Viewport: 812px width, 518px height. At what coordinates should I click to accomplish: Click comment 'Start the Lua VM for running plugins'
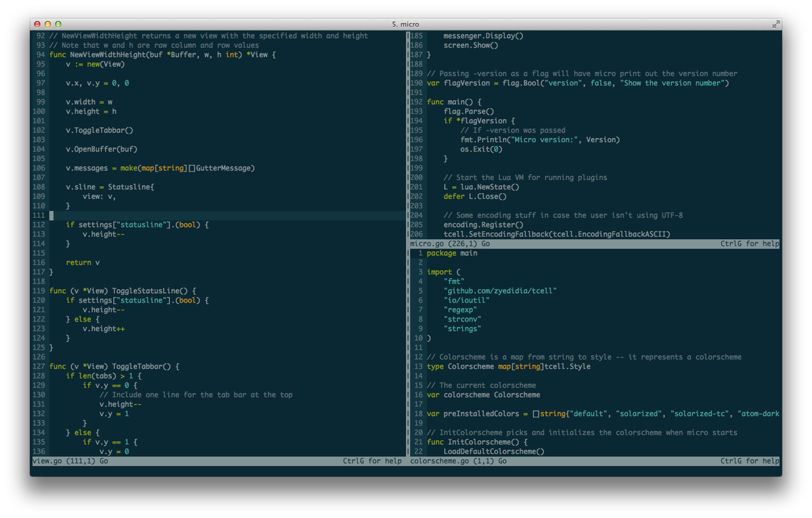click(x=525, y=178)
